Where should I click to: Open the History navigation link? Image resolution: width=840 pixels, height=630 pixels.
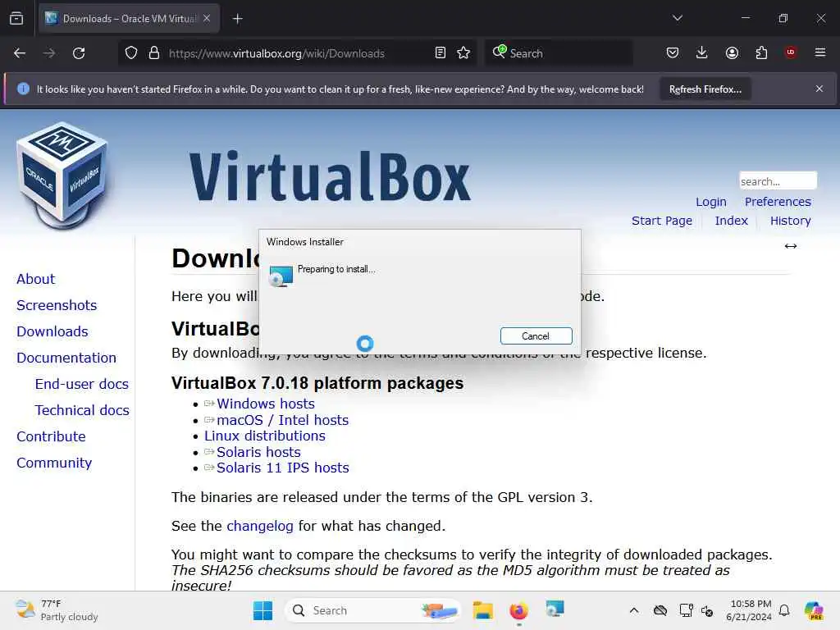pyautogui.click(x=790, y=221)
